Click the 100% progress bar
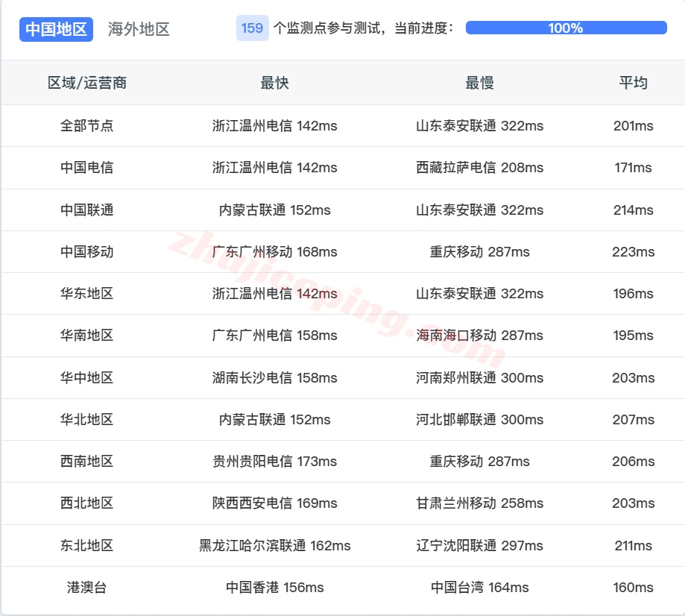Screen dimensions: 685x616 (564, 28)
